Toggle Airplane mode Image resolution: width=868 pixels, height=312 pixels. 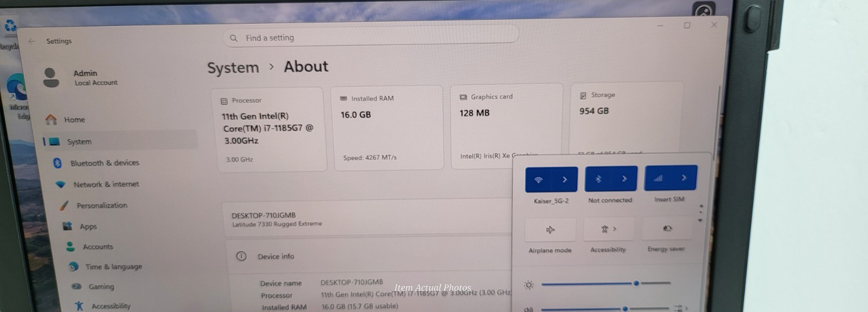click(x=550, y=230)
